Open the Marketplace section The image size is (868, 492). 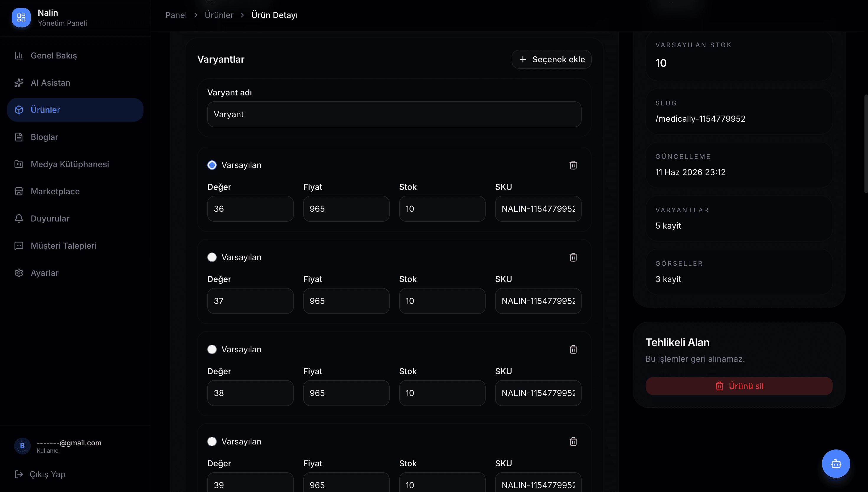[x=75, y=191]
